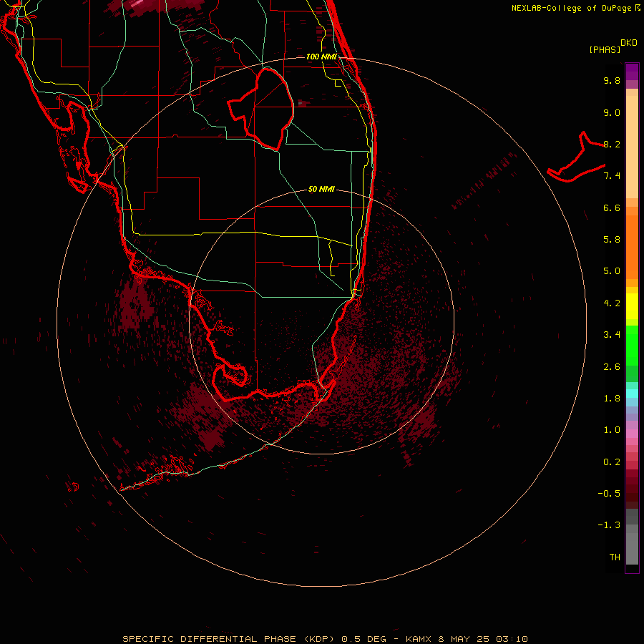Click the 7.4 value on color scale
The width and height of the screenshot is (644, 644).
612,176
